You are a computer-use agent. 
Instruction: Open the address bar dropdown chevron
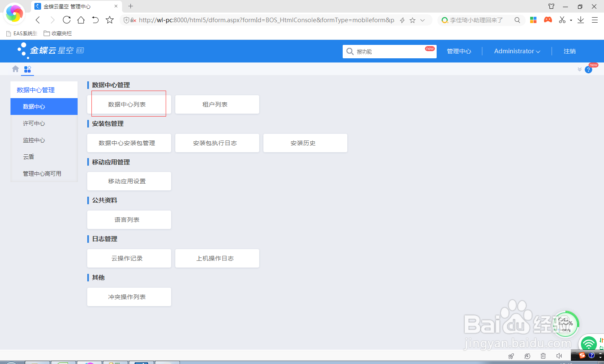(422, 20)
